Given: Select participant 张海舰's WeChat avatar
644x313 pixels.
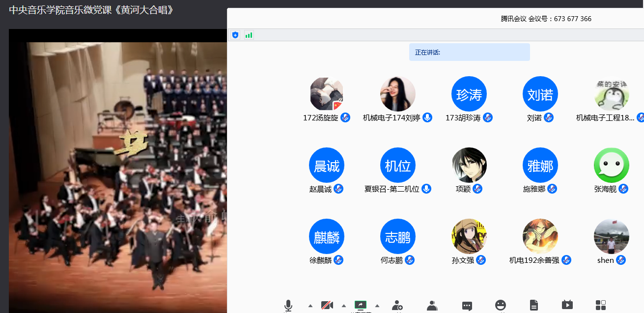Looking at the screenshot, I should pos(611,165).
